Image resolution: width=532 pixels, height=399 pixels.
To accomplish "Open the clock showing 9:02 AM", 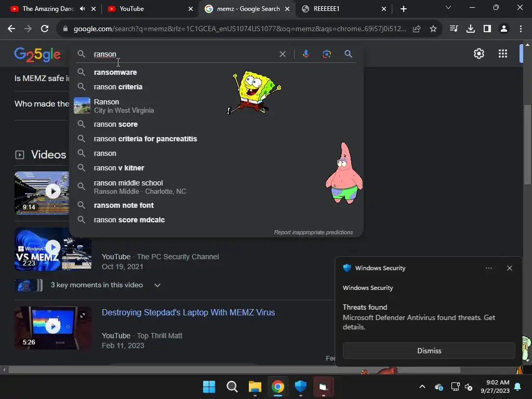I will pos(495,387).
